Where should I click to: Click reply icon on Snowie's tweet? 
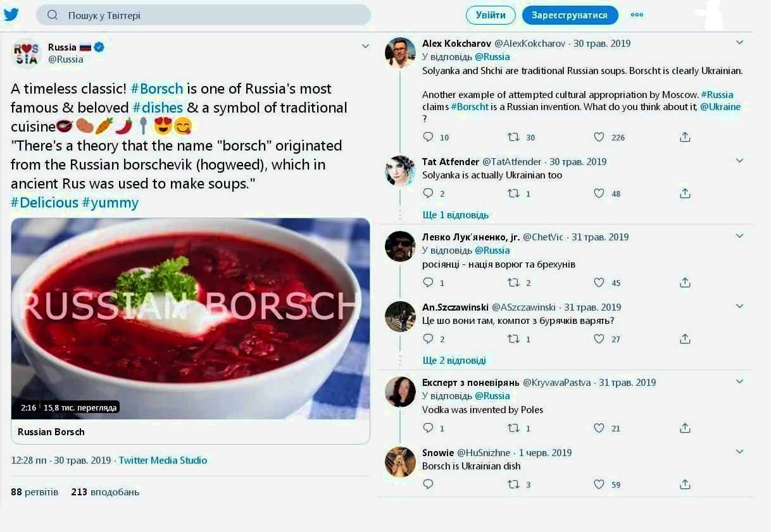pos(428,485)
